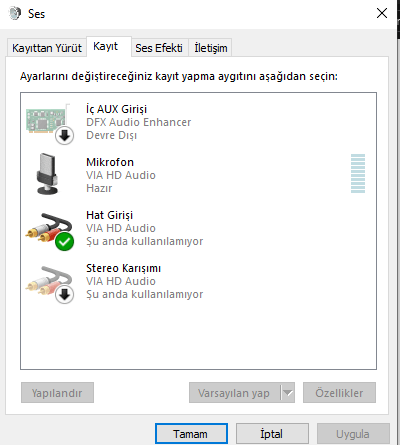Go to the İletişim tab
Image resolution: width=400 pixels, height=445 pixels.
[211, 48]
